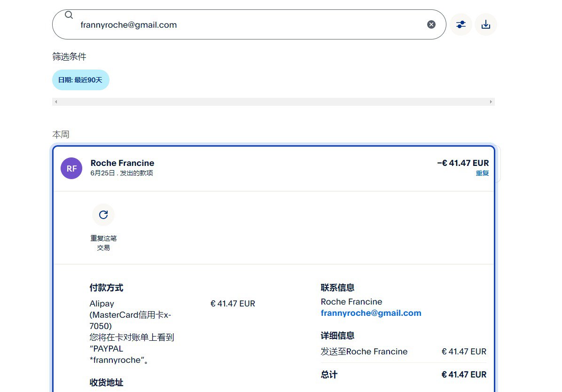Click the −€ 41.47 EUR amount in the header
This screenshot has width=562, height=392.
462,163
